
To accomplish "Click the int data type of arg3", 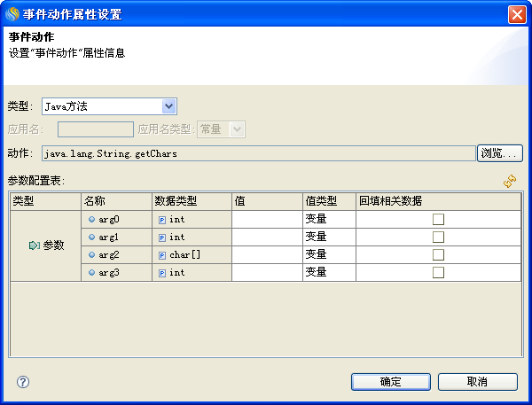I will [177, 273].
